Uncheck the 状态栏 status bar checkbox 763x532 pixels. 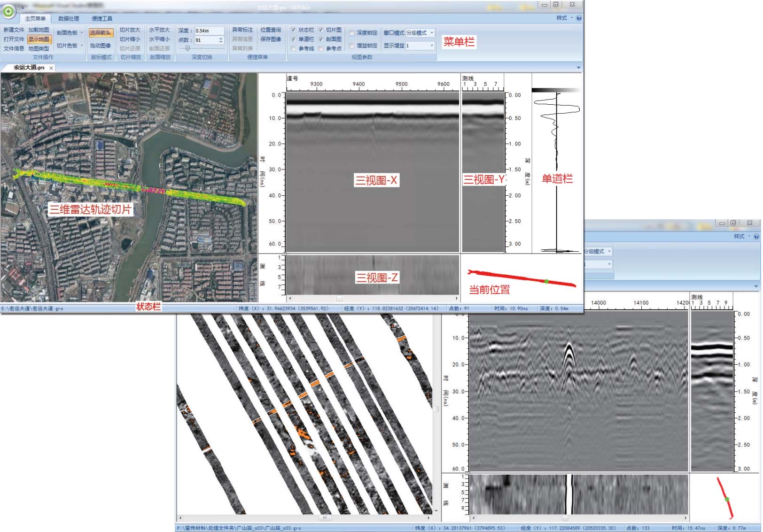tap(293, 30)
